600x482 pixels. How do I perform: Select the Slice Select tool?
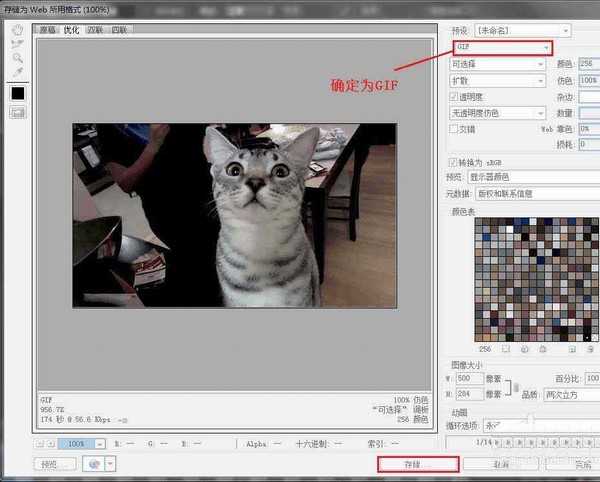tap(17, 44)
